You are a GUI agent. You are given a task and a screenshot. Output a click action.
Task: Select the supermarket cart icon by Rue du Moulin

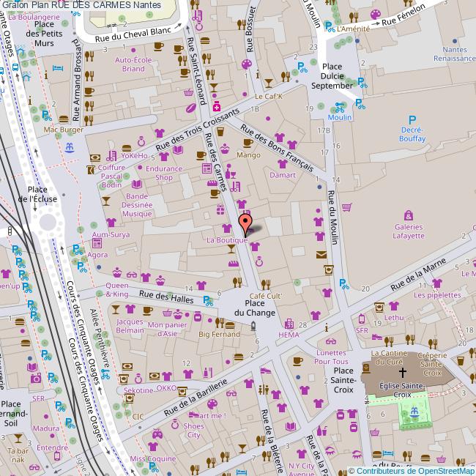[x=346, y=207]
